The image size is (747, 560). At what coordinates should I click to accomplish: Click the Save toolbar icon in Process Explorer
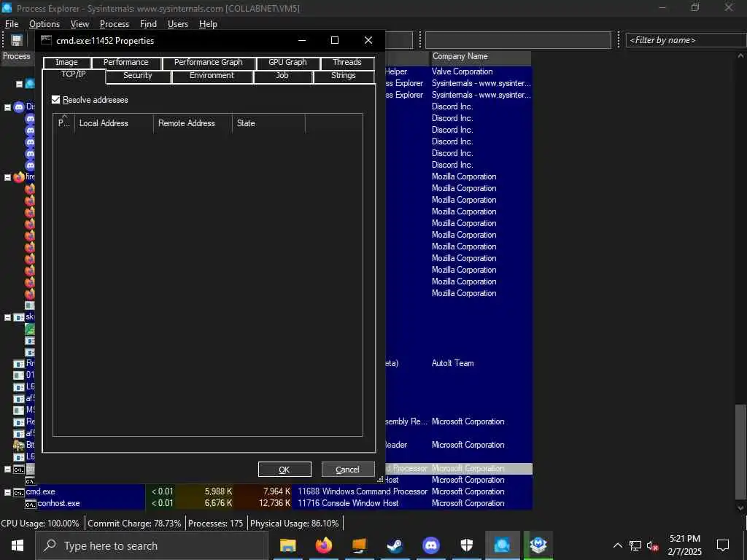[17, 41]
